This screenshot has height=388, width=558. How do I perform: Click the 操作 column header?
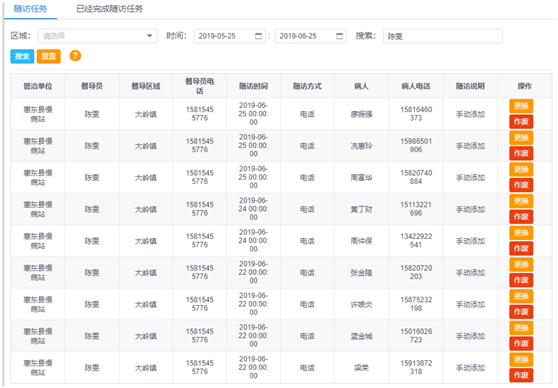525,86
